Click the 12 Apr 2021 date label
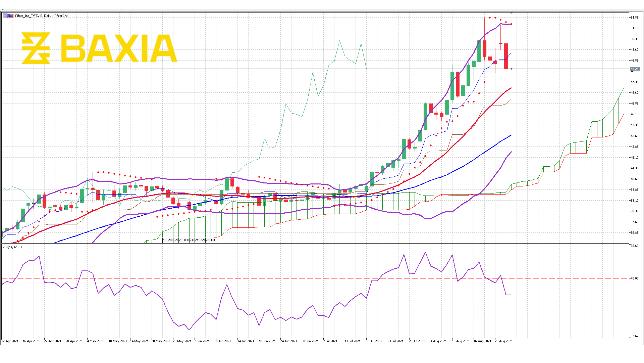The image size is (644, 363). tap(10, 341)
